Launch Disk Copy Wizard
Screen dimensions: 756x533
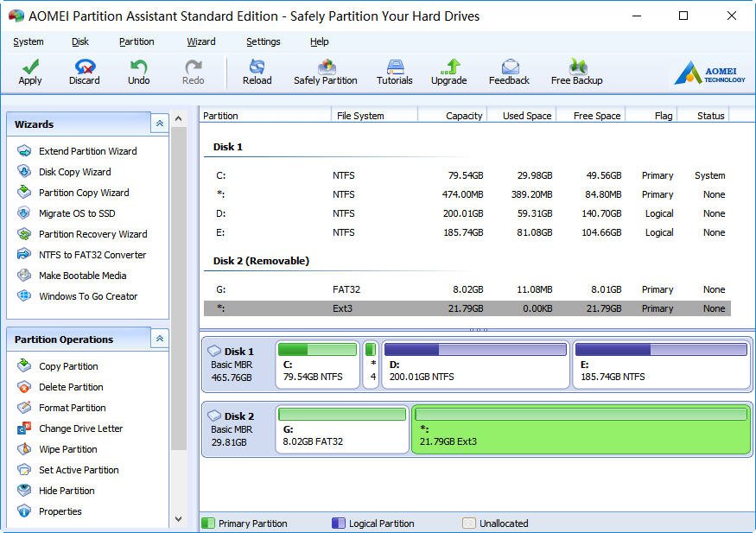point(64,172)
